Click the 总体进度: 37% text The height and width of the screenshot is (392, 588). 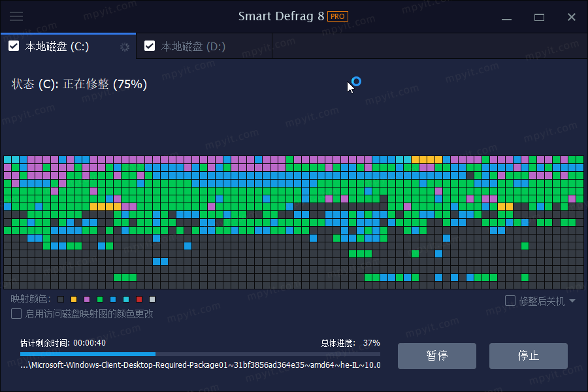pos(351,343)
